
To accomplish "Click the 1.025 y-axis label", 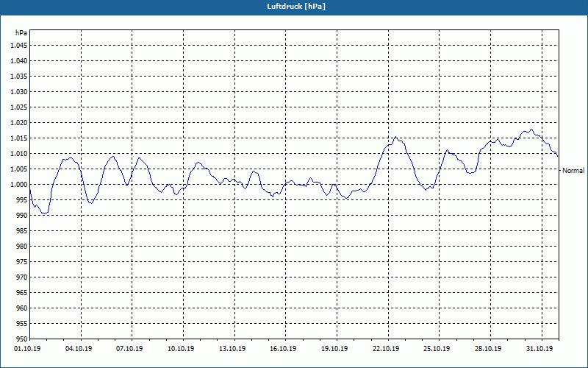I will pos(19,107).
